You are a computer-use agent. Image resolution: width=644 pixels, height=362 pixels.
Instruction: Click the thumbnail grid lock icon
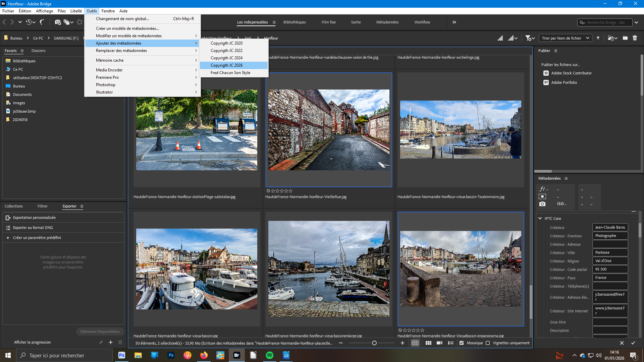tap(415, 343)
